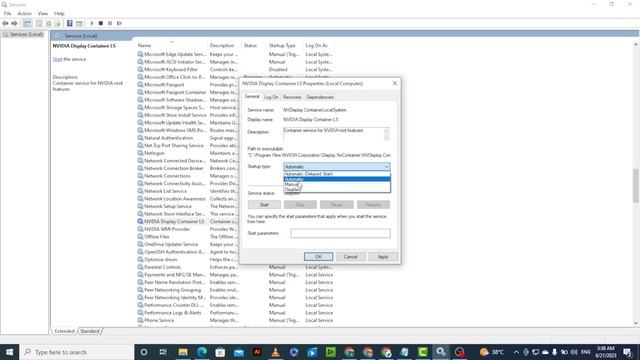
Task: Open the Mail app from the taskbar
Action: point(239,352)
